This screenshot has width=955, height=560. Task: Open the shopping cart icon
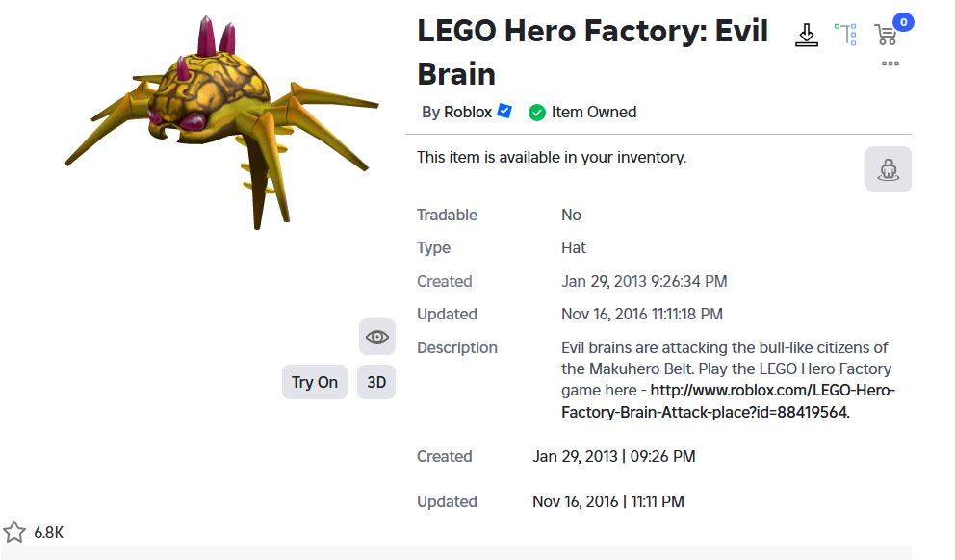[x=886, y=35]
